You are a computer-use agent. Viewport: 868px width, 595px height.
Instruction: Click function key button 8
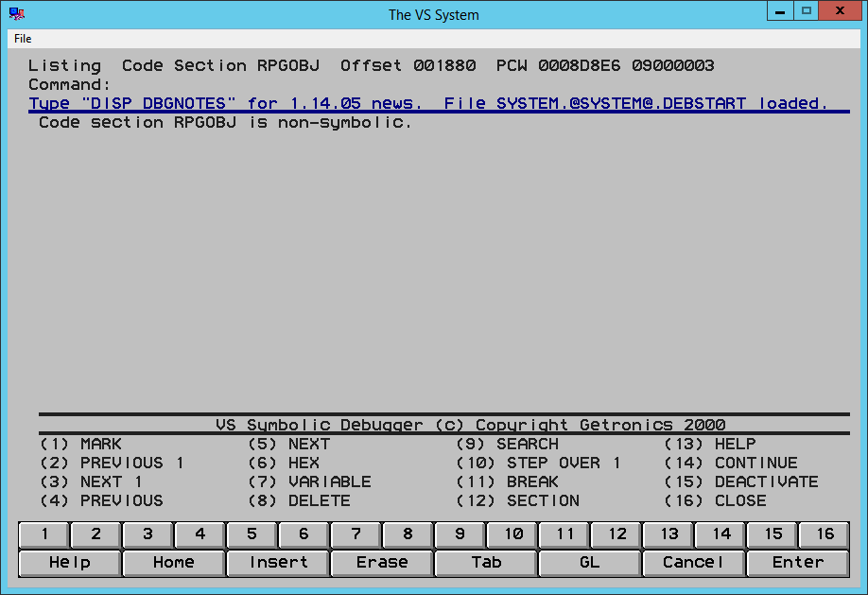408,534
